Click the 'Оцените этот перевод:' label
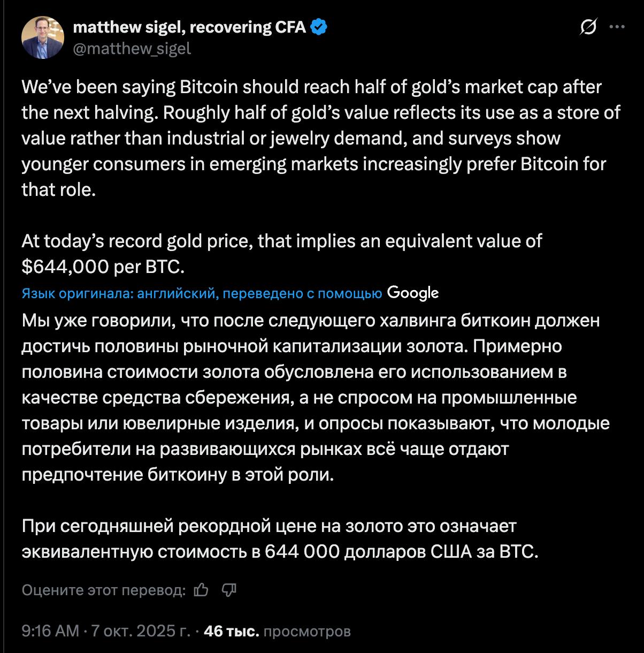 104,590
